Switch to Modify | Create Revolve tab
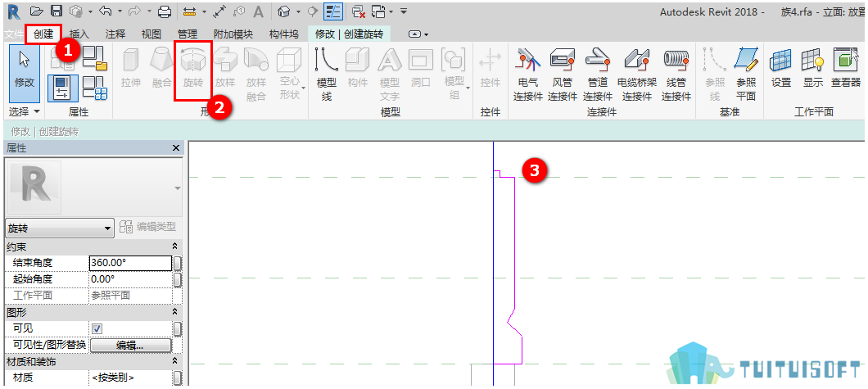Viewport: 868px width, 389px height. [350, 34]
